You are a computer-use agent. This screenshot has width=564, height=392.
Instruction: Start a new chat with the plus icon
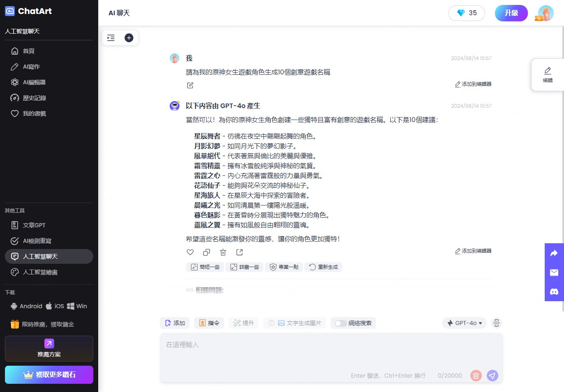[129, 37]
